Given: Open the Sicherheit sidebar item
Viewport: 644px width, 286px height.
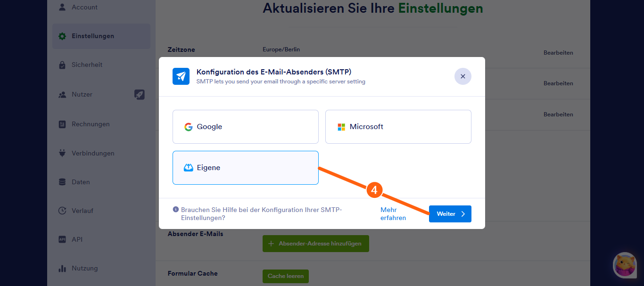Looking at the screenshot, I should pos(101,65).
